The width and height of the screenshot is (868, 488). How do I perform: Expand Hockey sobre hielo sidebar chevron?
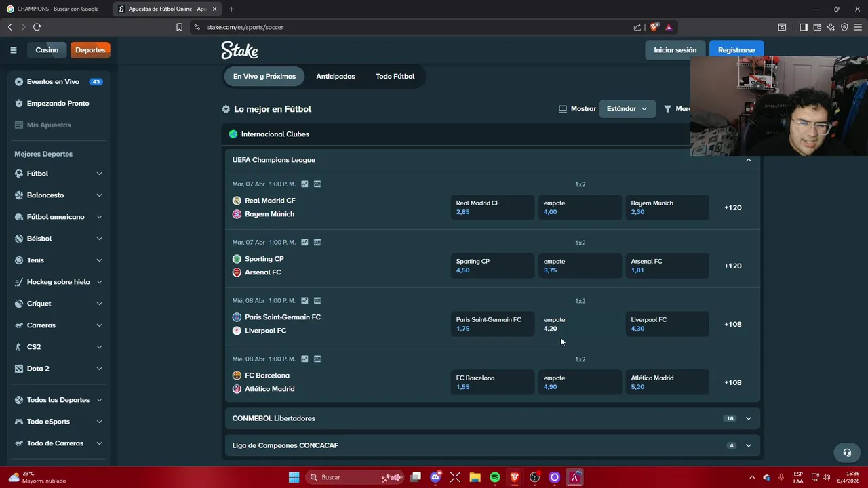(x=99, y=282)
